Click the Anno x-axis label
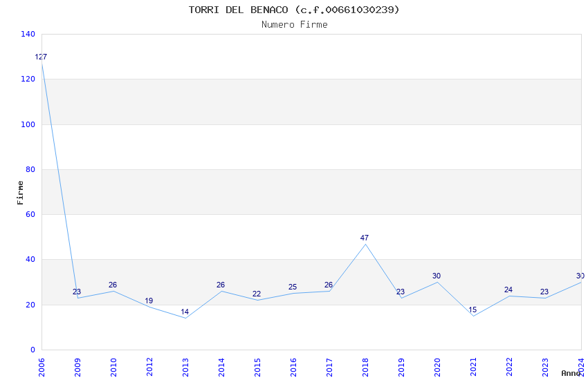The height and width of the screenshot is (380, 588). click(x=571, y=373)
